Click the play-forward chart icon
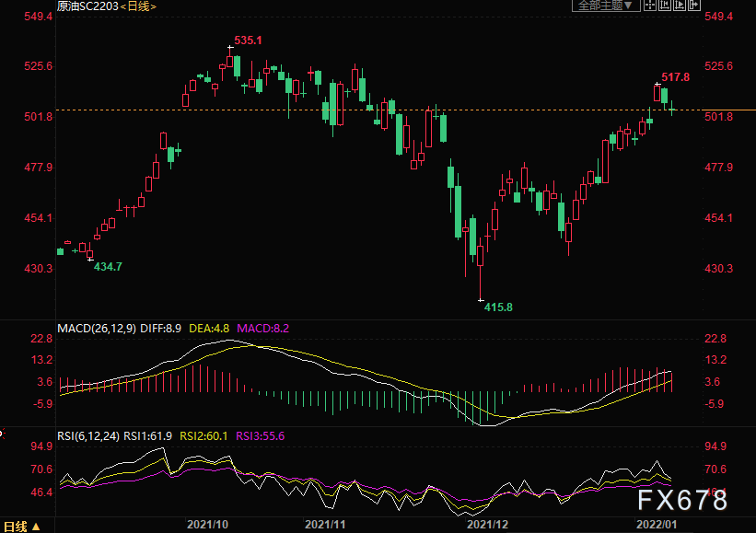 [x=680, y=6]
